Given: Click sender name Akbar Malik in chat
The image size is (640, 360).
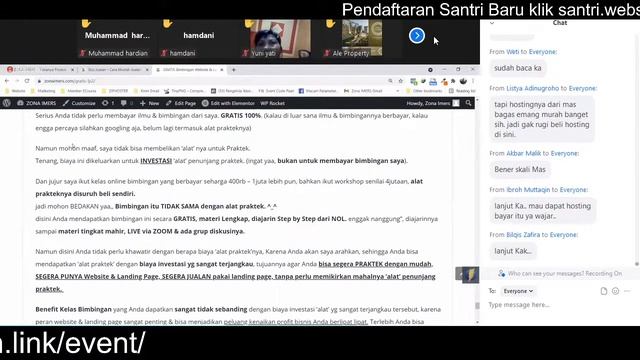Looking at the screenshot, I should pos(523,153).
